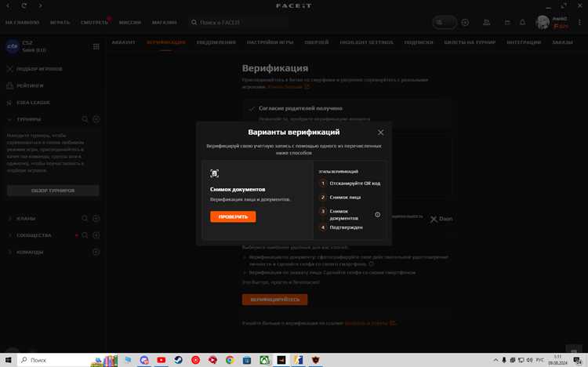Open the МАГАЗИН menu item
Viewport: 588px width, 367px height.
[165, 23]
